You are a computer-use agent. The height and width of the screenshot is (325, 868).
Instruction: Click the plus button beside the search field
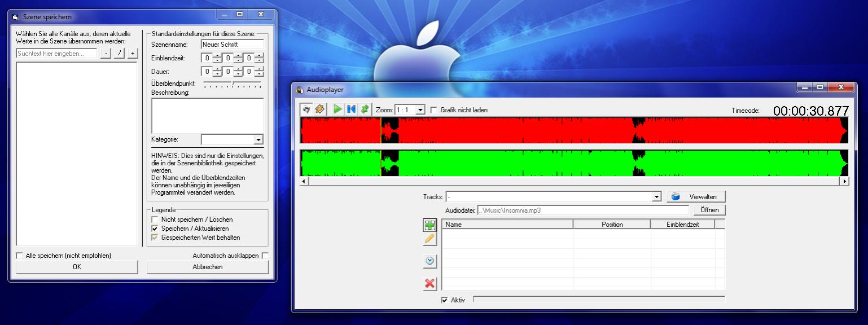132,54
